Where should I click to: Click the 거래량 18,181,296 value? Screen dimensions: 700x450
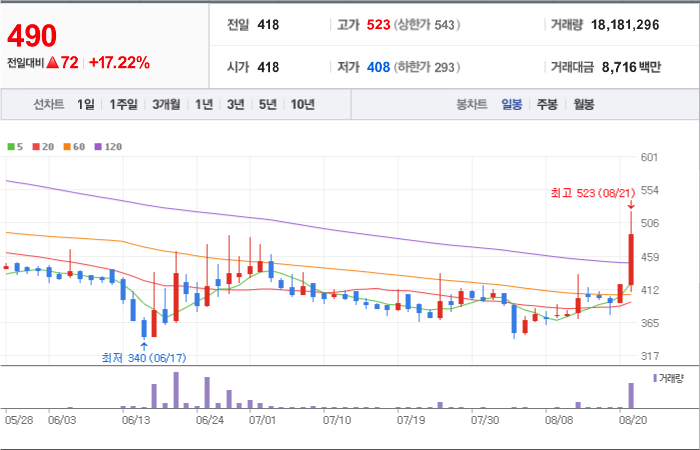pyautogui.click(x=625, y=25)
